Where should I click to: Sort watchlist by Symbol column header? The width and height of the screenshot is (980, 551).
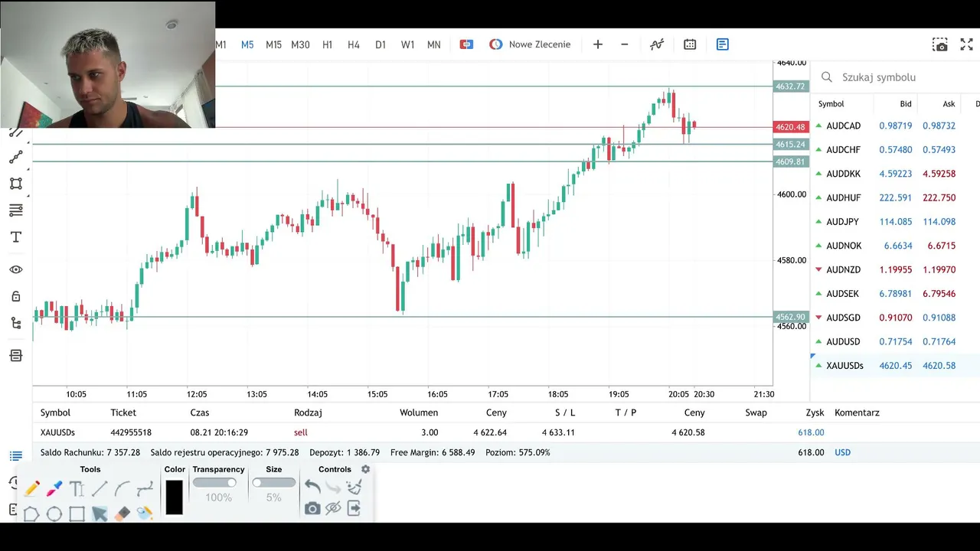point(831,104)
